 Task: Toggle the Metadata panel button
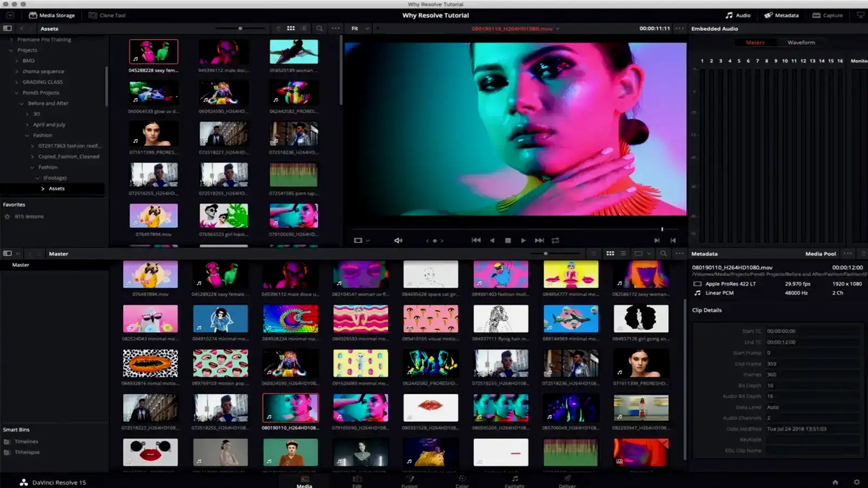(x=782, y=15)
